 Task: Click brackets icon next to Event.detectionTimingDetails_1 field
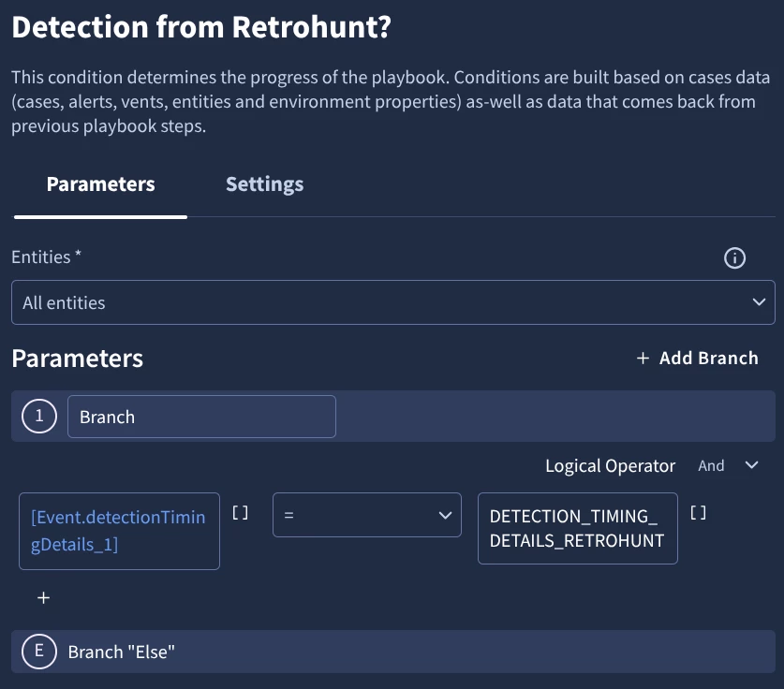click(x=240, y=512)
